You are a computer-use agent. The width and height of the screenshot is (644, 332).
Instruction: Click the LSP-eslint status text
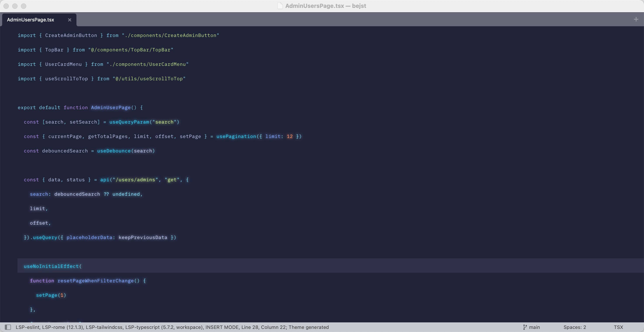pyautogui.click(x=28, y=327)
